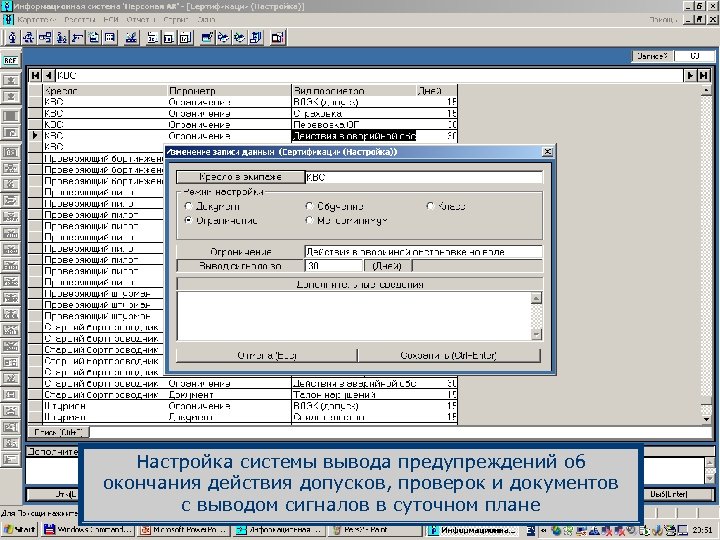Click table scrollbar down arrow
Image resolution: width=720 pixels, height=540 pixels.
tap(706, 419)
